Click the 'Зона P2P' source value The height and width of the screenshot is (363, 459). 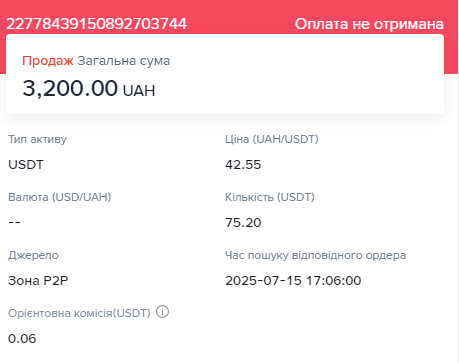click(x=38, y=281)
